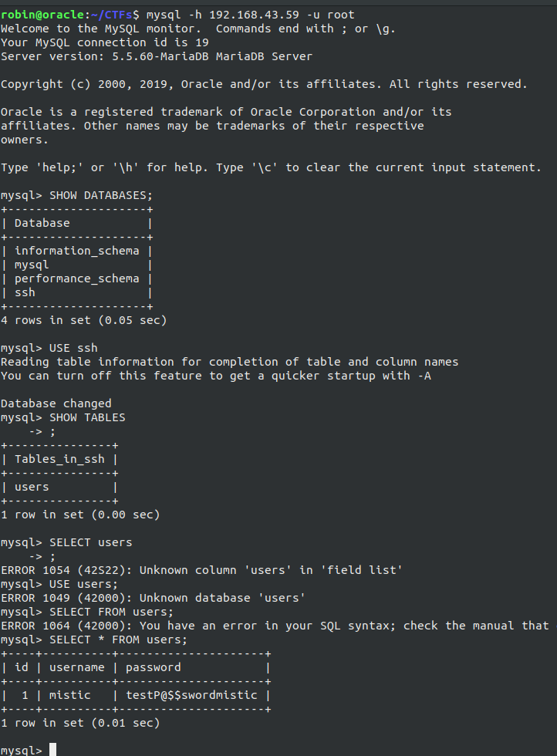
Task: Click the 'Database changed' status line
Action: pos(56,403)
